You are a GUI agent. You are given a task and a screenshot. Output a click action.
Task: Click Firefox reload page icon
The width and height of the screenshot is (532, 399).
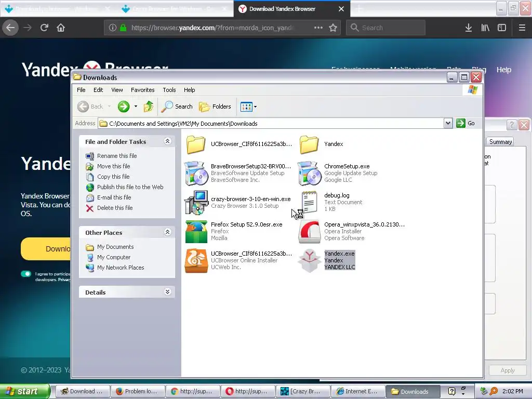tap(44, 28)
